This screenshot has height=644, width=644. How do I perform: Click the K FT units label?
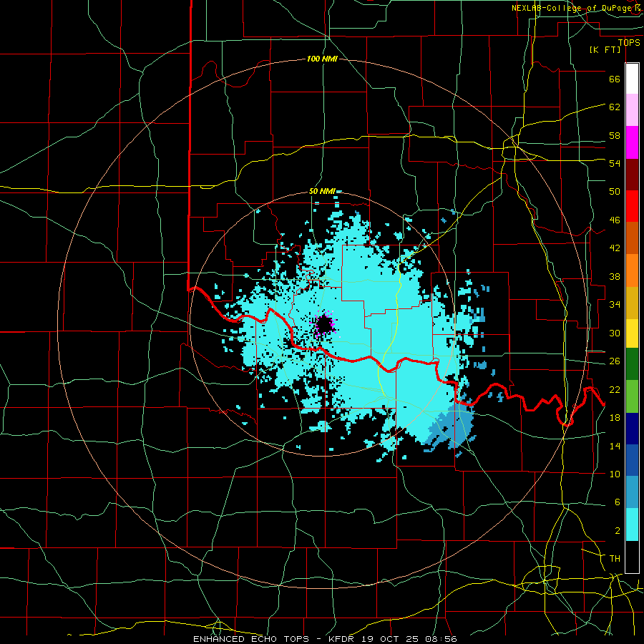coord(605,49)
